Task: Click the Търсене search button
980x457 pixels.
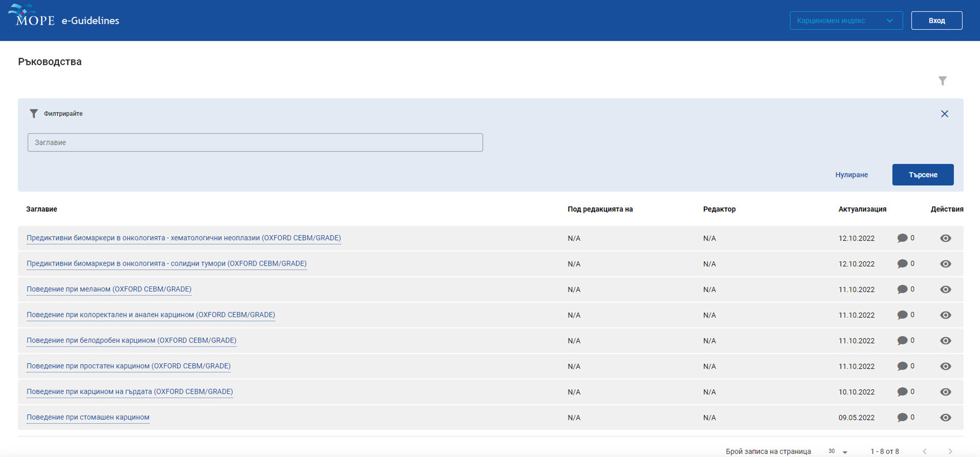Action: pyautogui.click(x=923, y=175)
